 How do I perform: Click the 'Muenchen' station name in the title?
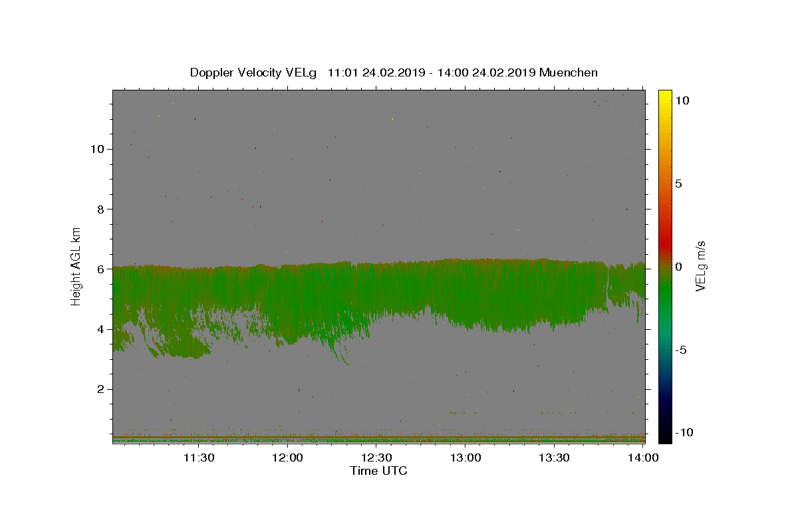pos(569,72)
